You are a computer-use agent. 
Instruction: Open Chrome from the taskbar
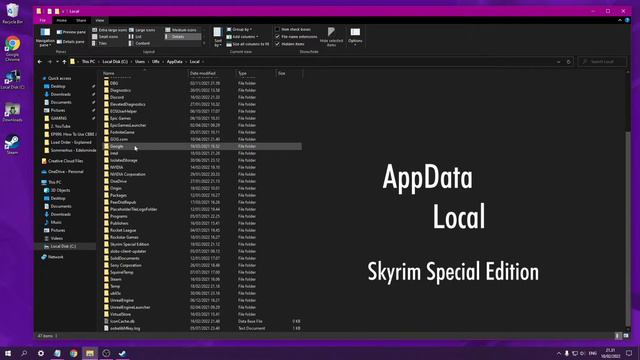[x=73, y=353]
